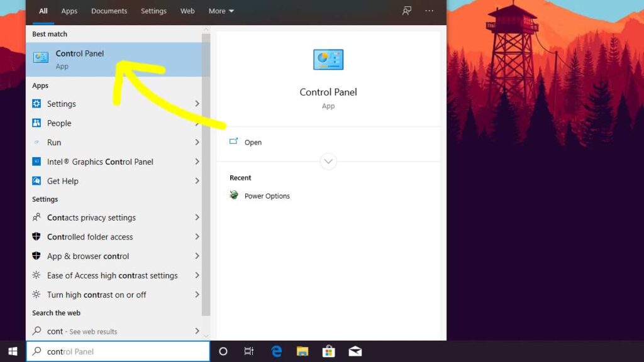Open Power Options from Recent
This screenshot has width=644, height=362.
click(267, 195)
